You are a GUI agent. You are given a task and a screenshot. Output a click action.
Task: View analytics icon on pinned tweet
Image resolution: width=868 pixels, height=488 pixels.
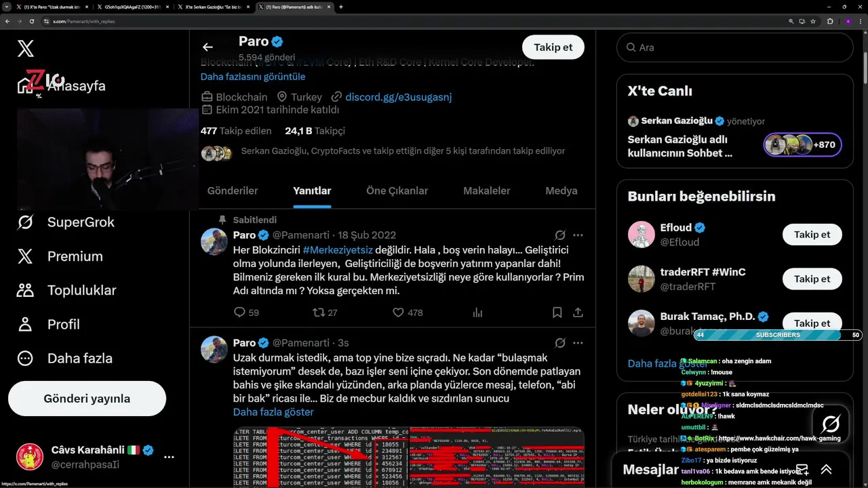coord(477,312)
